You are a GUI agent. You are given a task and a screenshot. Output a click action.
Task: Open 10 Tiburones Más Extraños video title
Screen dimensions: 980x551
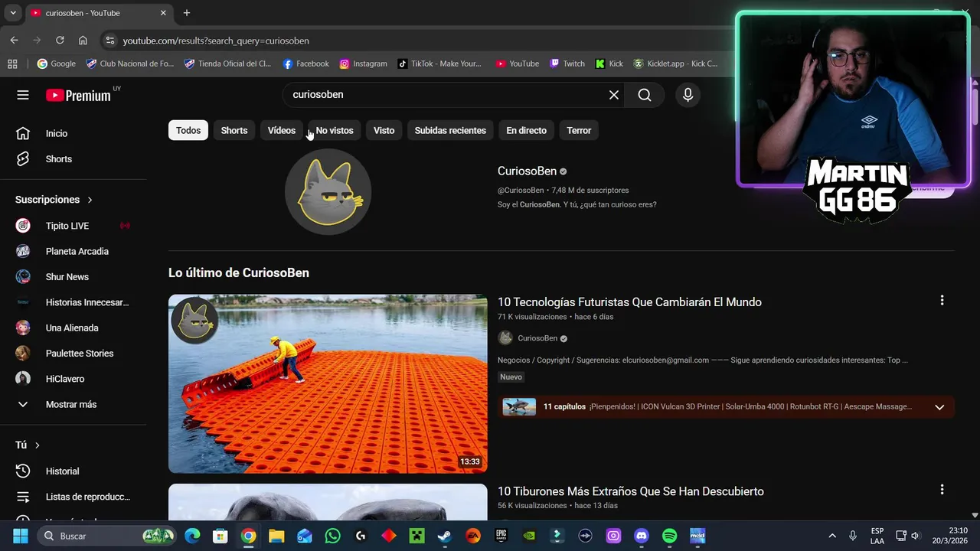click(631, 491)
